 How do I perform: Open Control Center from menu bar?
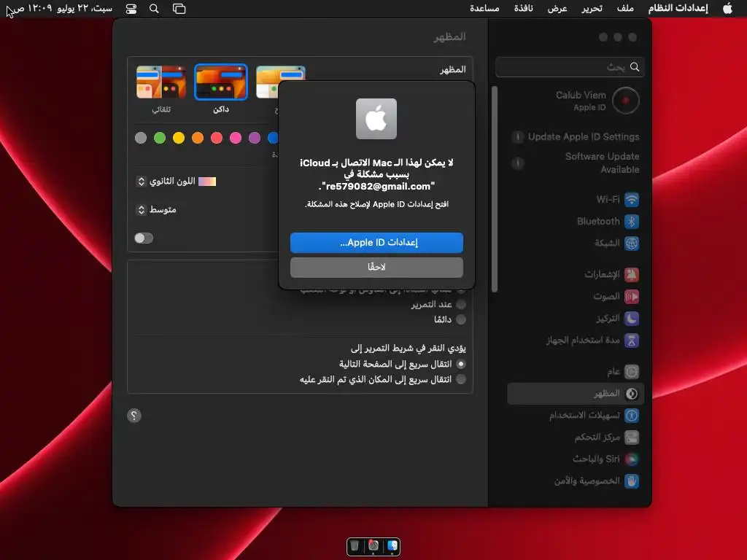(131, 9)
